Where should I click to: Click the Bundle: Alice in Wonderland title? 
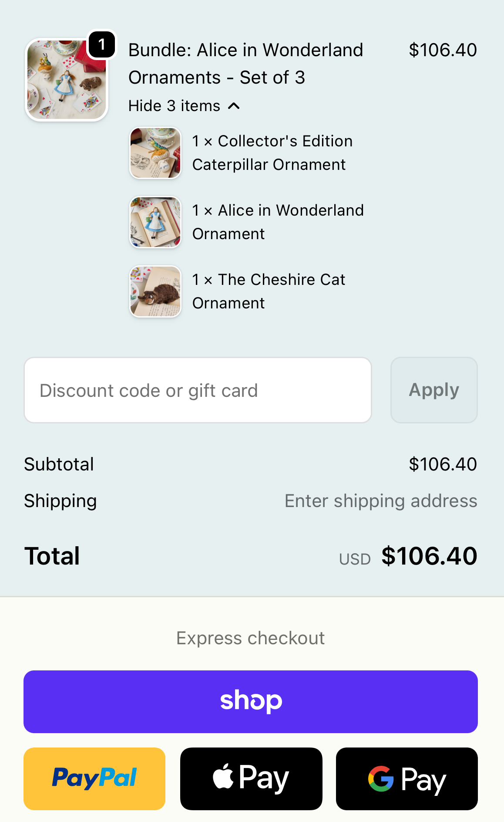pos(245,63)
